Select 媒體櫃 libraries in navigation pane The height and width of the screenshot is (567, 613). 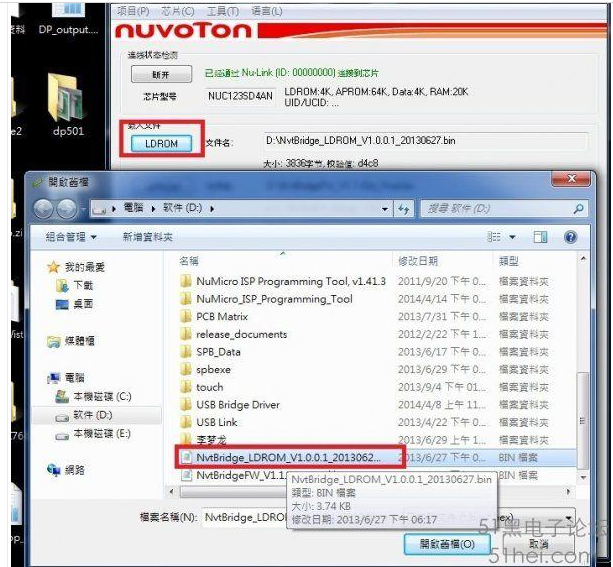pos(71,341)
